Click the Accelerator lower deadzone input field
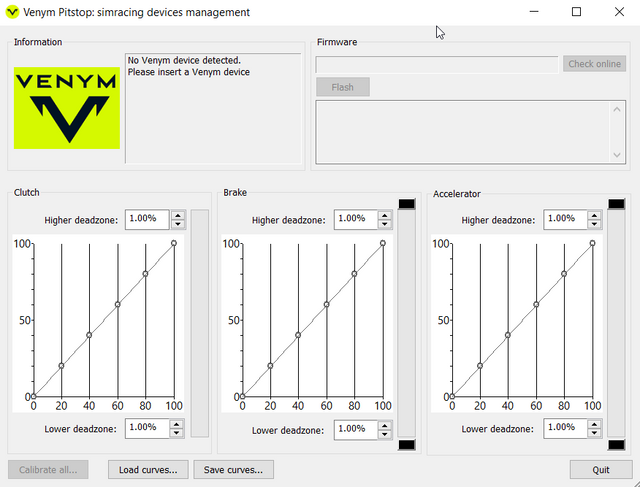The width and height of the screenshot is (640, 487). 565,428
